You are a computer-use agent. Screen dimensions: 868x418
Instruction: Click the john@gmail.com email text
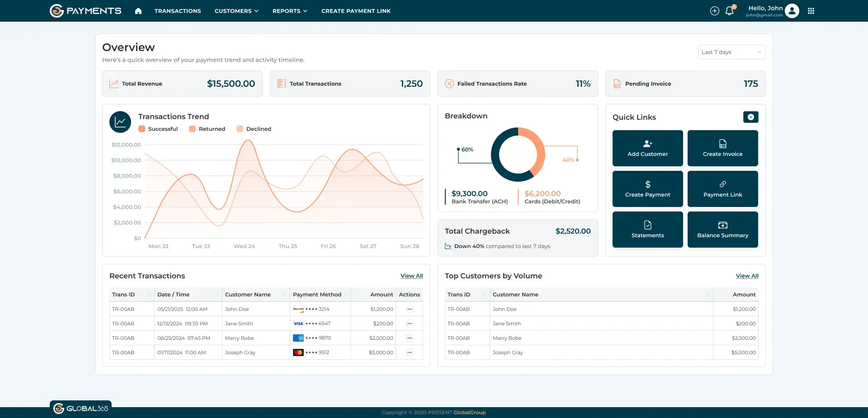764,15
